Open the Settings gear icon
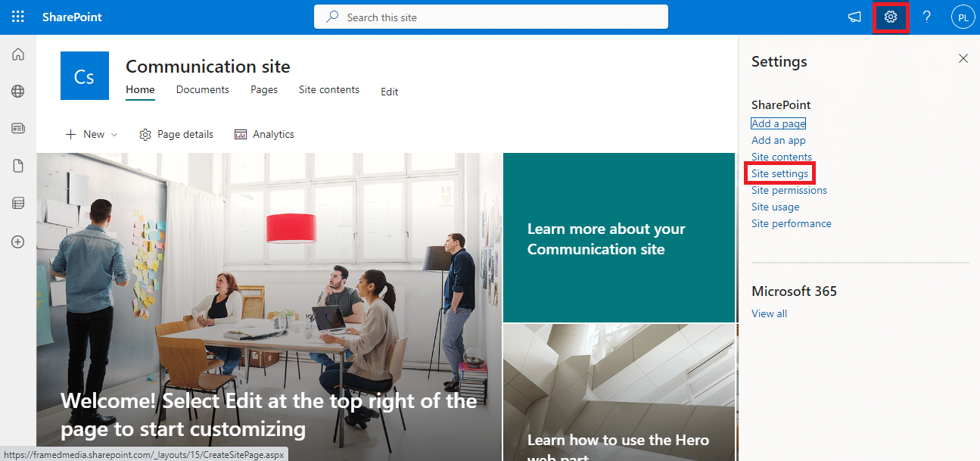 (x=890, y=17)
